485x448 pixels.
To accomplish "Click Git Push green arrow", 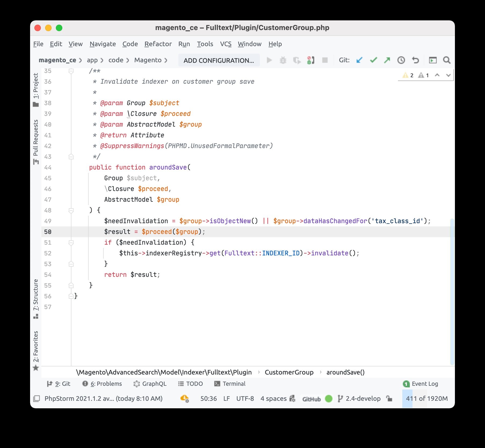I will [x=387, y=60].
